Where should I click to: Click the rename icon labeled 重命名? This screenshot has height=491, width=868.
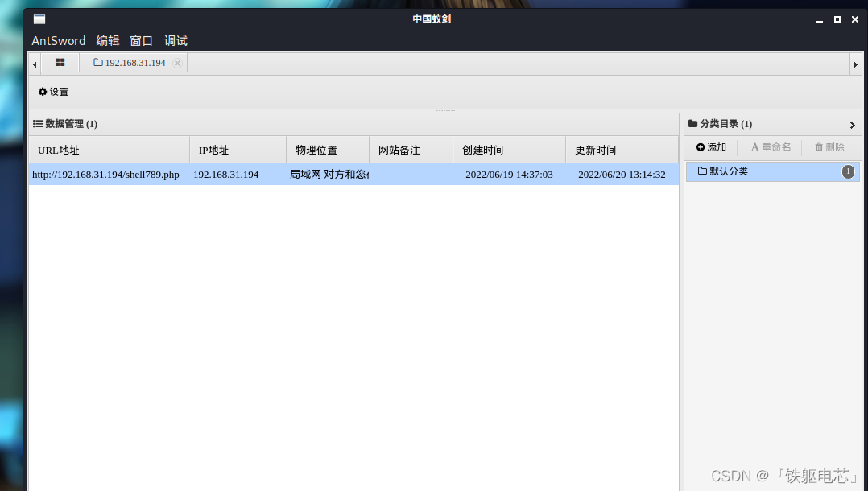coord(755,146)
